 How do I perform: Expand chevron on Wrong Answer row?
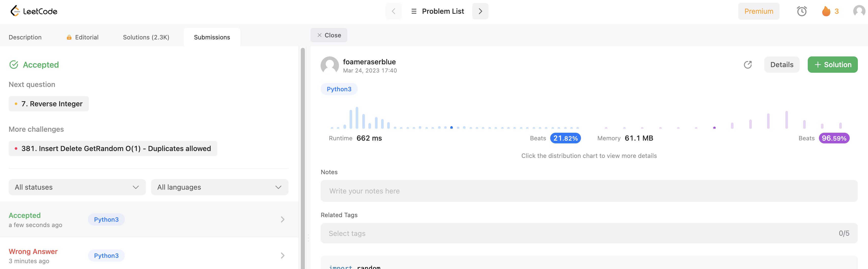(282, 256)
